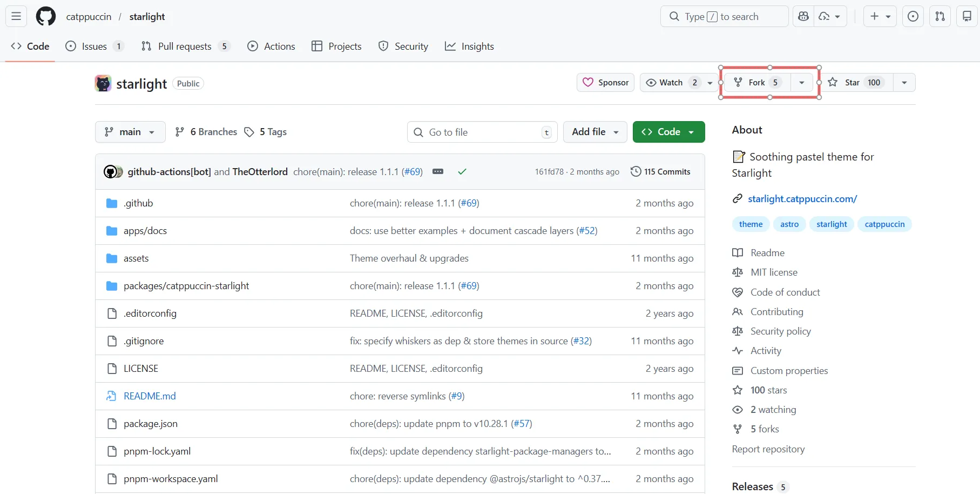Click the README.md symlink file icon

click(x=112, y=396)
